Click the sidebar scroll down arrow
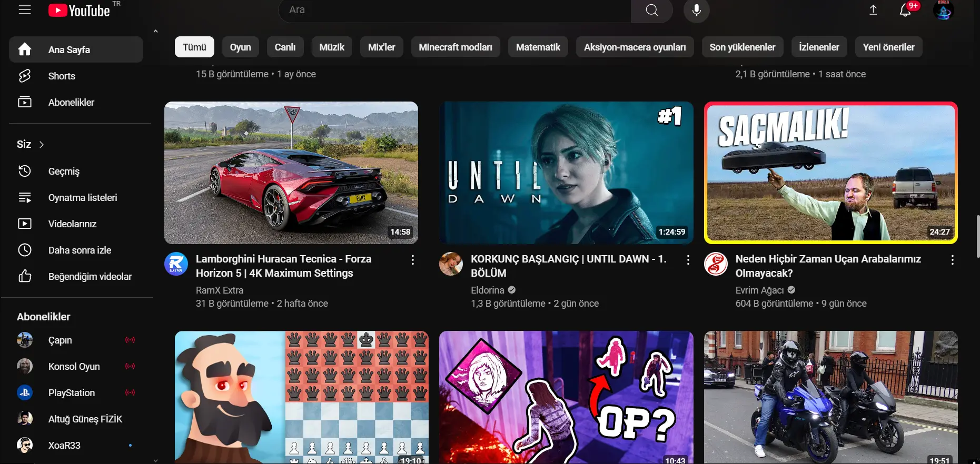Image resolution: width=980 pixels, height=464 pixels. pos(155,460)
